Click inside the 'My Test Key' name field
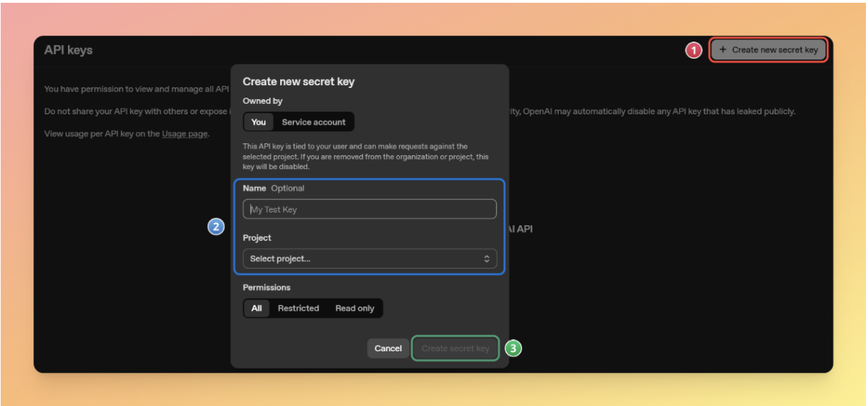868x406 pixels. click(x=370, y=209)
